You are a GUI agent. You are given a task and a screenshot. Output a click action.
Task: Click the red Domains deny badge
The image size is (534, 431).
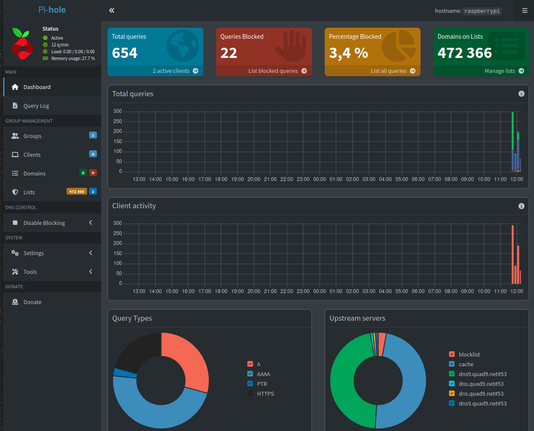click(x=93, y=173)
